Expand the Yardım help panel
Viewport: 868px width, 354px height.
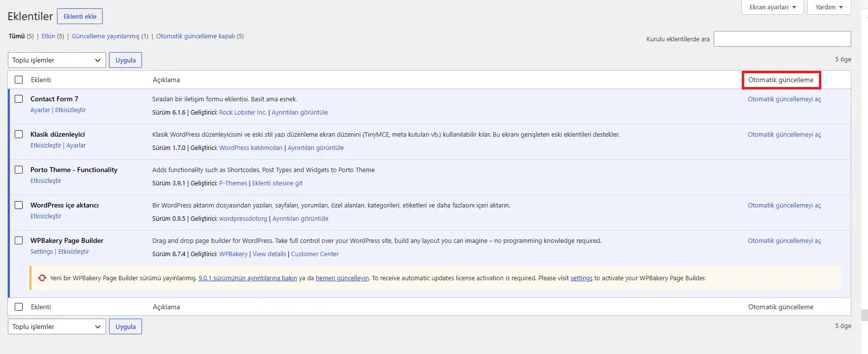coord(829,7)
